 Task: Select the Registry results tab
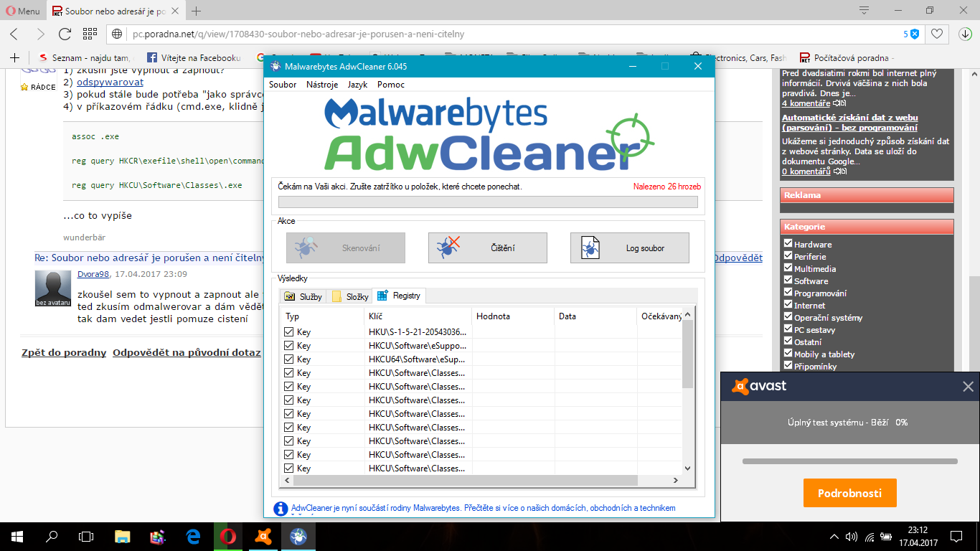(x=400, y=296)
